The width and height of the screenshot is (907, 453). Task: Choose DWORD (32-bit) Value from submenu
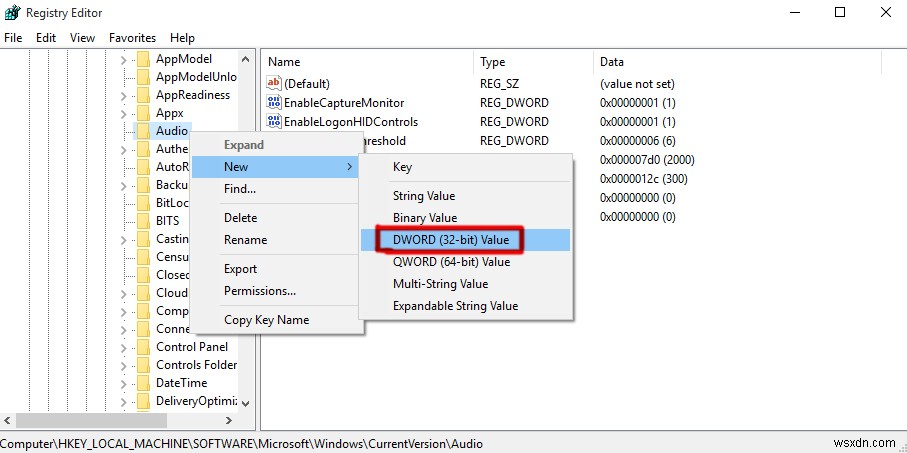point(466,240)
